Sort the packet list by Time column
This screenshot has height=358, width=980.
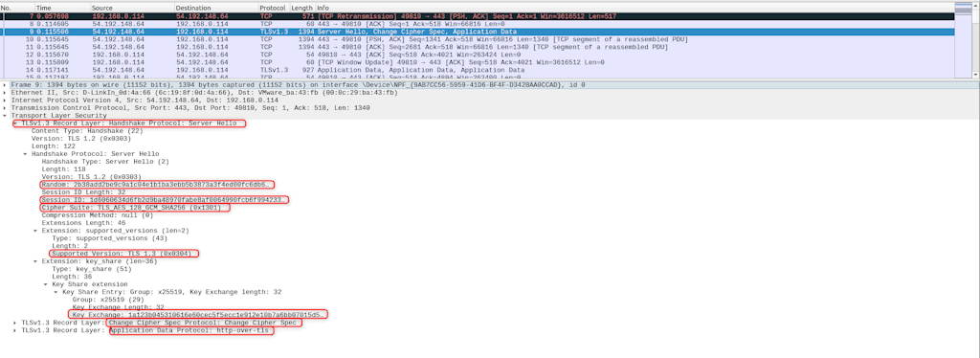(x=62, y=8)
